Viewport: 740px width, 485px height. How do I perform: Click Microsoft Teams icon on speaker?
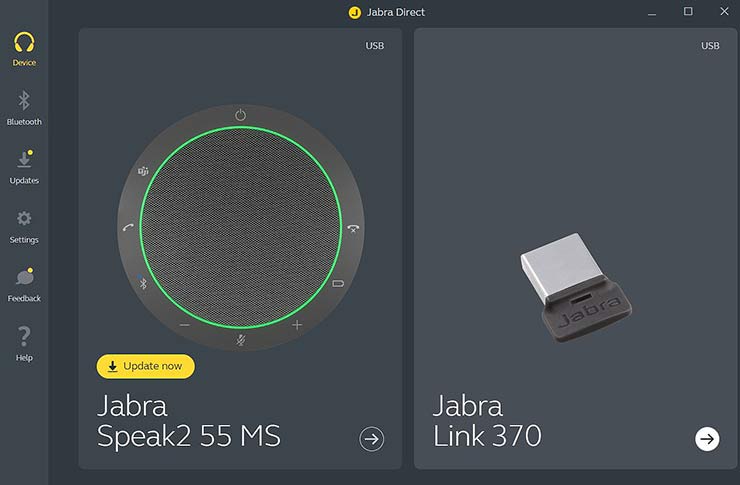coord(143,172)
